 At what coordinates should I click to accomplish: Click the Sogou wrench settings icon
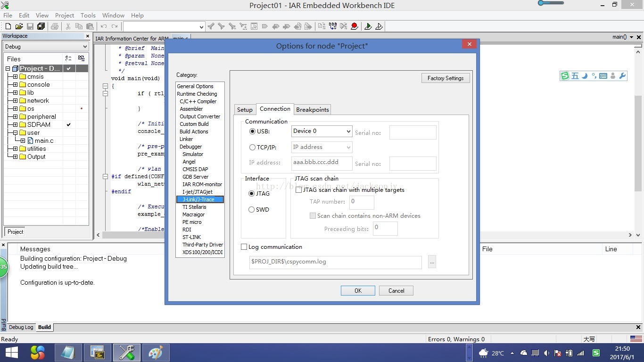[622, 76]
